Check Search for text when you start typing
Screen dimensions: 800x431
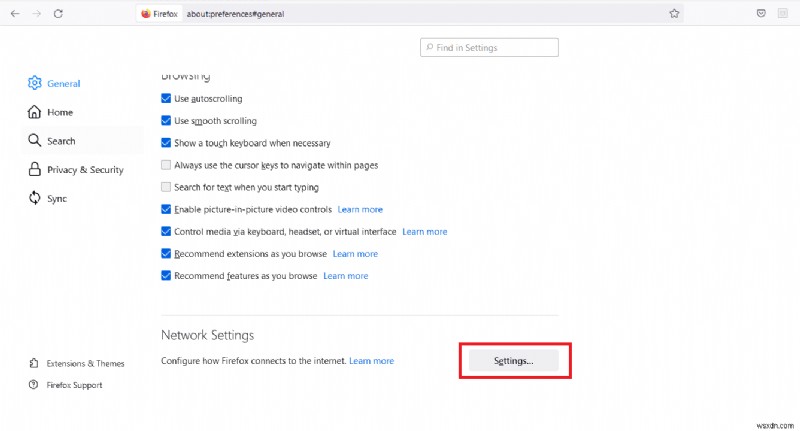pos(166,187)
